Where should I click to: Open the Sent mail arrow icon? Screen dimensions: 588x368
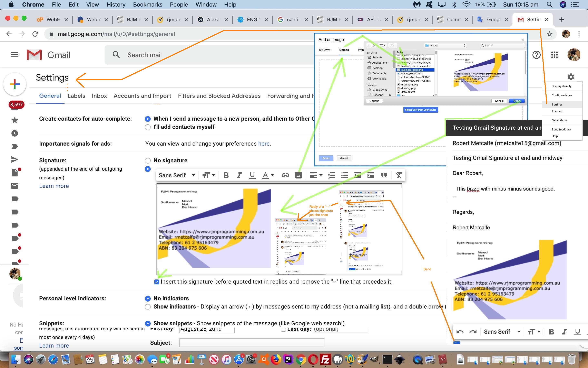click(x=14, y=159)
